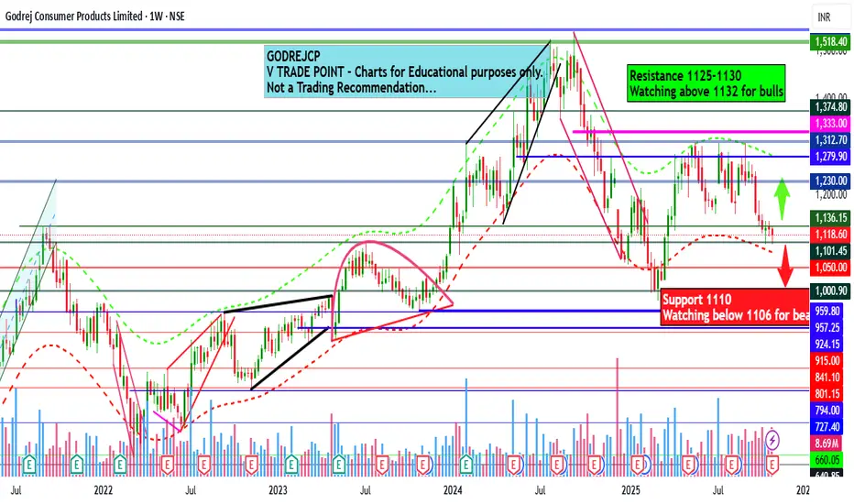Screen dimensions: 854x504
Task: Click the 1,101.45 price label
Action: click(830, 251)
